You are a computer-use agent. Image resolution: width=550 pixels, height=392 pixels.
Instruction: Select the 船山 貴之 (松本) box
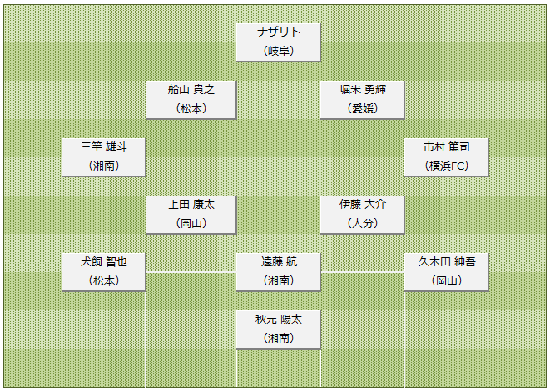pos(191,100)
